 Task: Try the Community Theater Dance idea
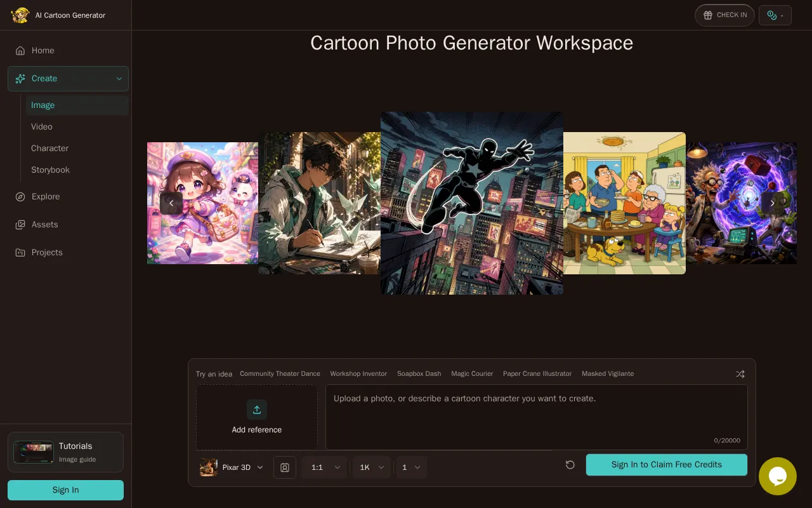pos(280,374)
